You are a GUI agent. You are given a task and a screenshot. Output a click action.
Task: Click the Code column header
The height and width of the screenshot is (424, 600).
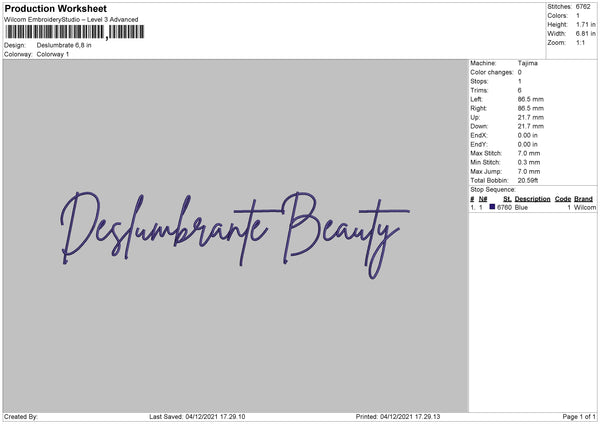tap(563, 199)
